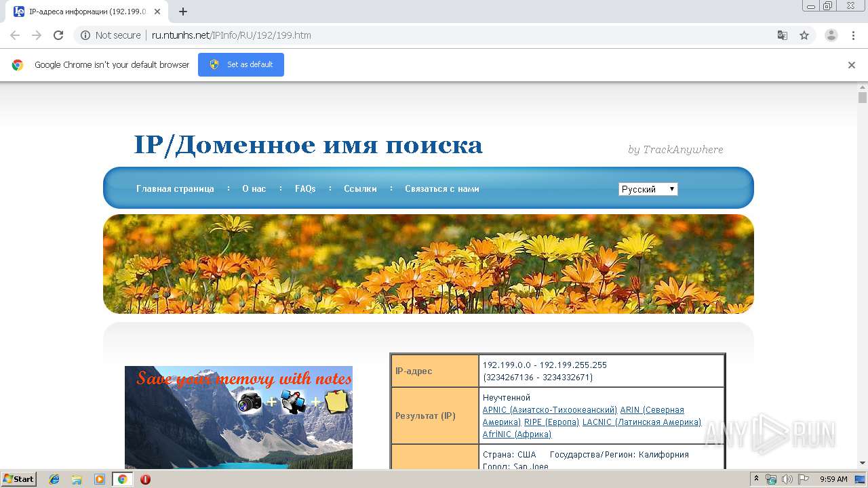Click the IP/Доменное имя поиска title
Viewport: 868px width, 488px height.
309,145
